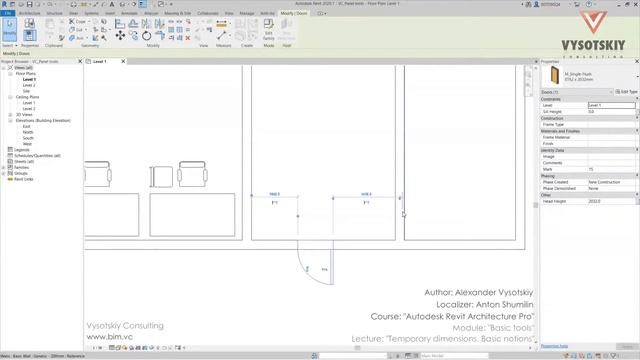Collapse the Phasing properties section
Screen dimensions: 640x360
click(637, 176)
